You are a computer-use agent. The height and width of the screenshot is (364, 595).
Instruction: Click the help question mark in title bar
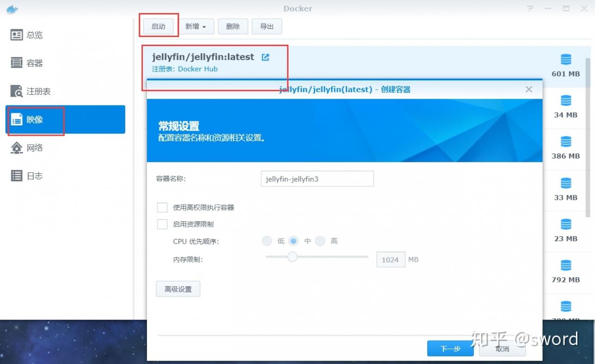[x=530, y=8]
